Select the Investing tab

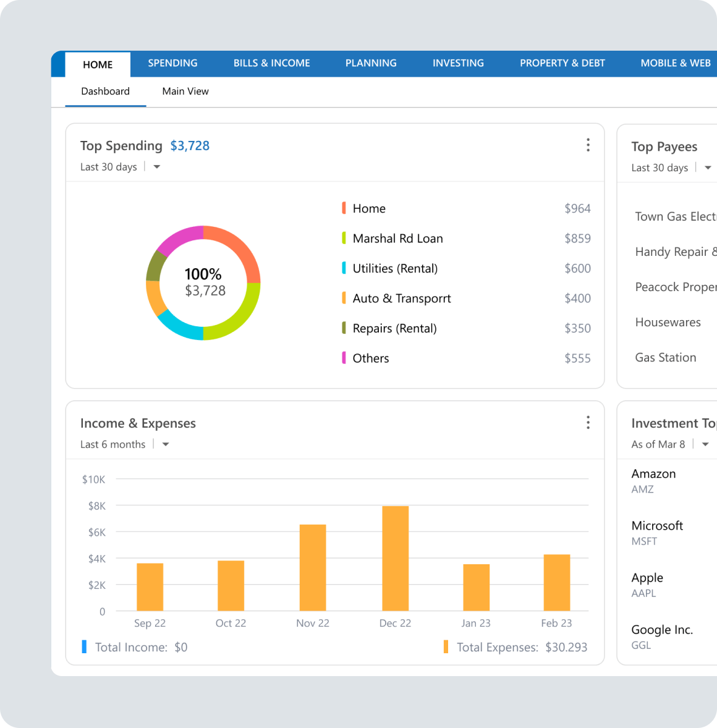point(458,63)
